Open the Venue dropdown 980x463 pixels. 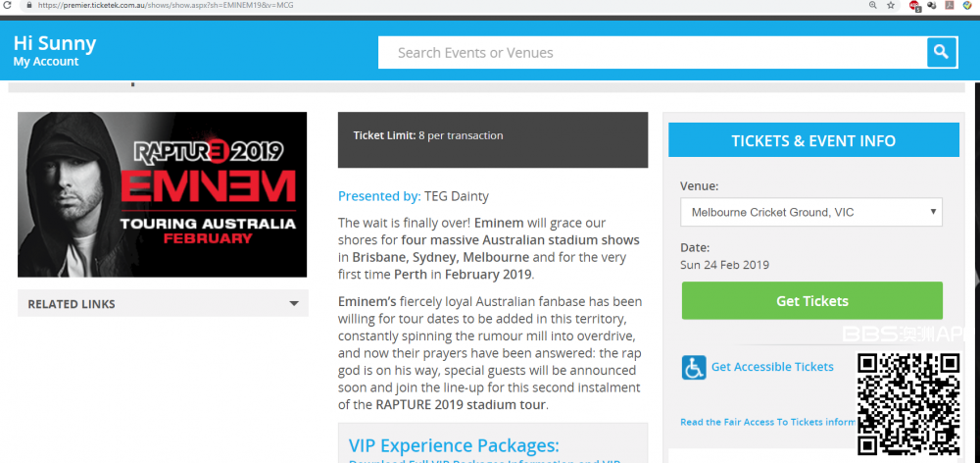[x=812, y=212]
